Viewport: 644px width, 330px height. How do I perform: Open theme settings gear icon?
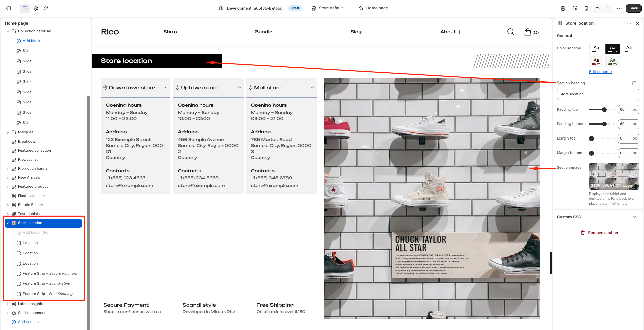click(x=36, y=8)
